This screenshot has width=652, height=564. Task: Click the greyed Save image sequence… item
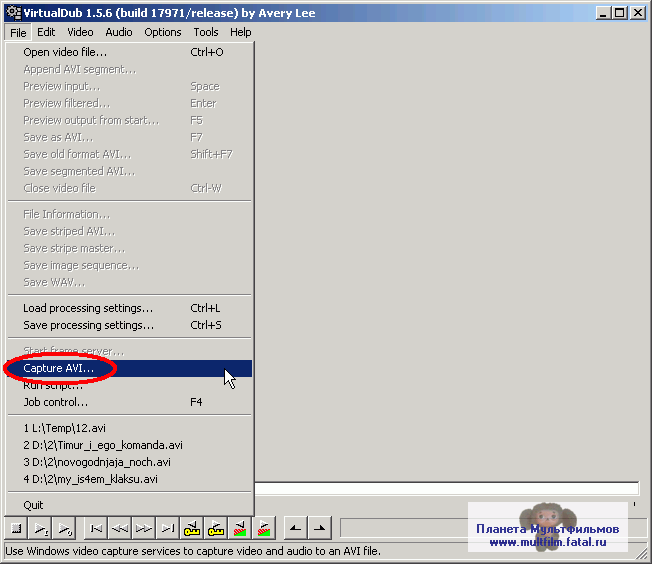pyautogui.click(x=130, y=265)
